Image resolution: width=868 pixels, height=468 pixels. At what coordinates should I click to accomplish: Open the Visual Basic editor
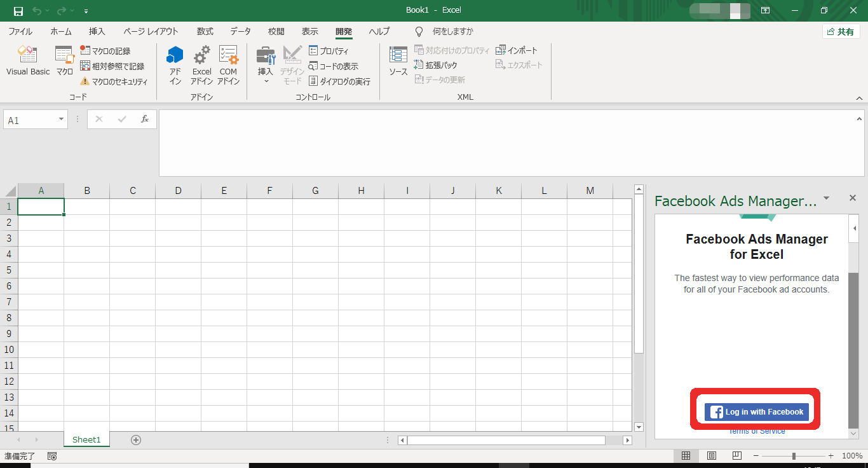click(28, 62)
